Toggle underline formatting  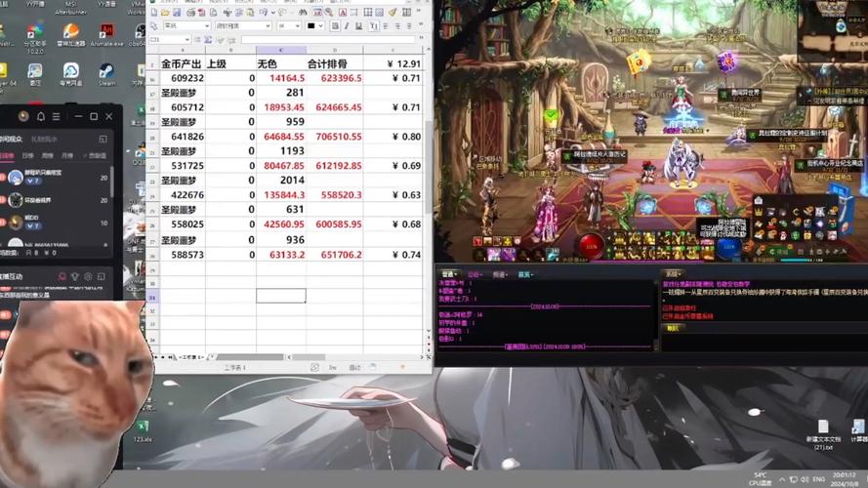(358, 26)
